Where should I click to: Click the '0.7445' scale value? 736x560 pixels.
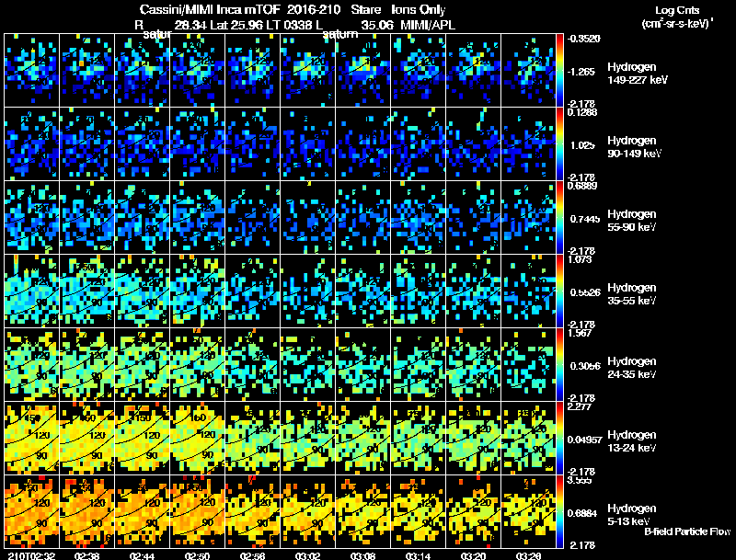pyautogui.click(x=585, y=219)
